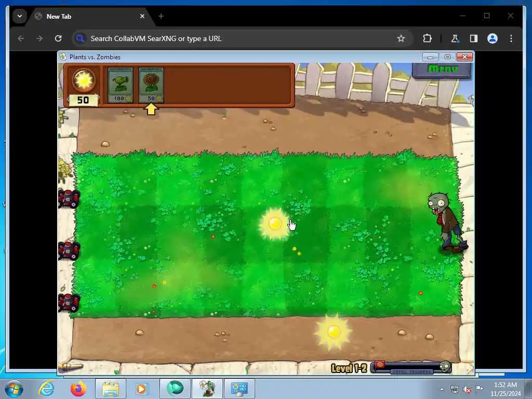Open Windows Media Player from the taskbar
This screenshot has width=532, height=399.
(142, 389)
